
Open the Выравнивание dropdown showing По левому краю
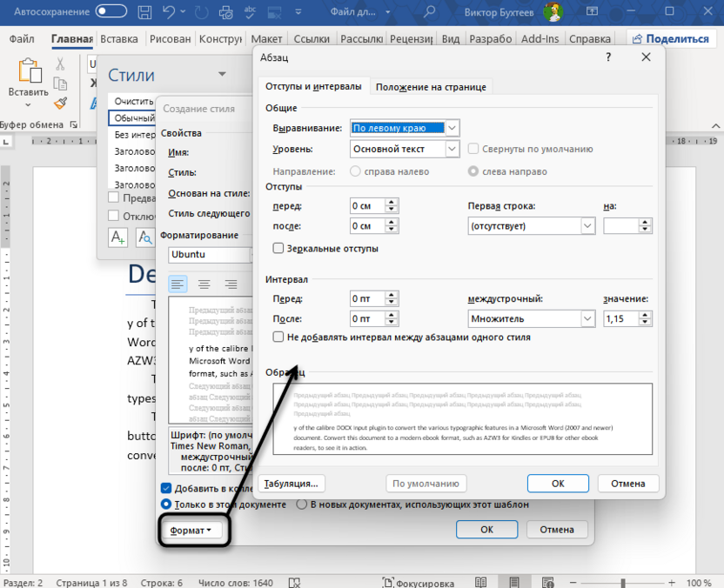452,127
